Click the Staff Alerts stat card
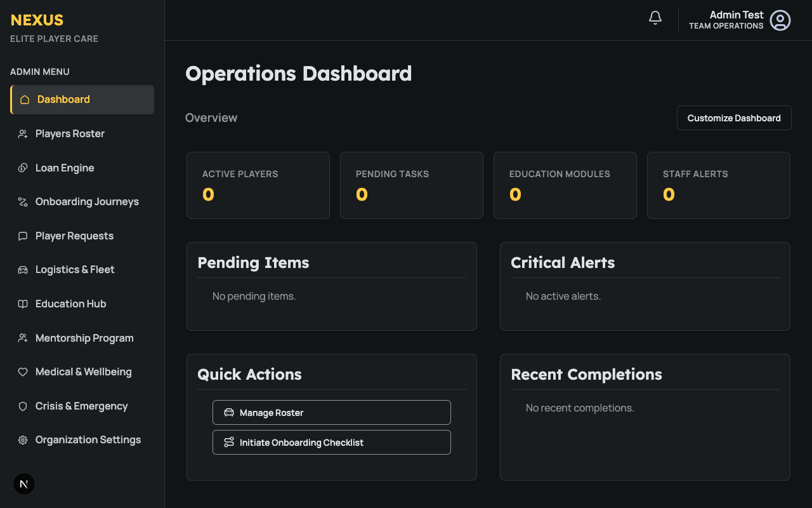 tap(719, 185)
